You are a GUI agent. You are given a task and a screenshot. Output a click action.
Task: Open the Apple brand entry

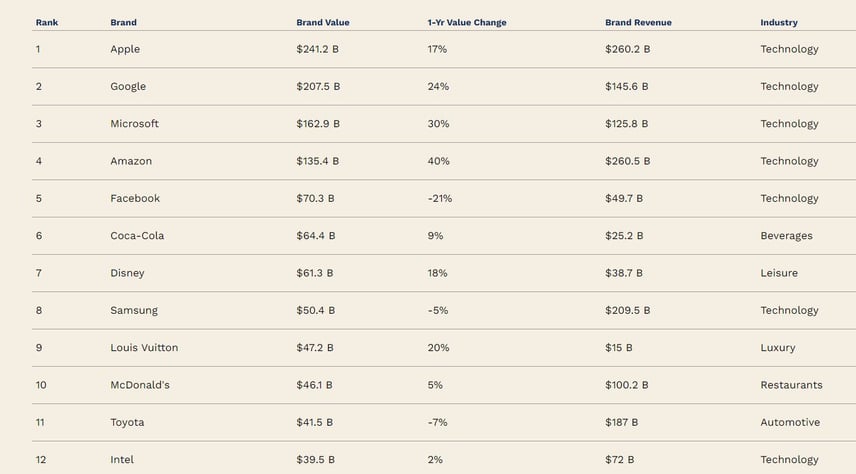click(x=125, y=49)
